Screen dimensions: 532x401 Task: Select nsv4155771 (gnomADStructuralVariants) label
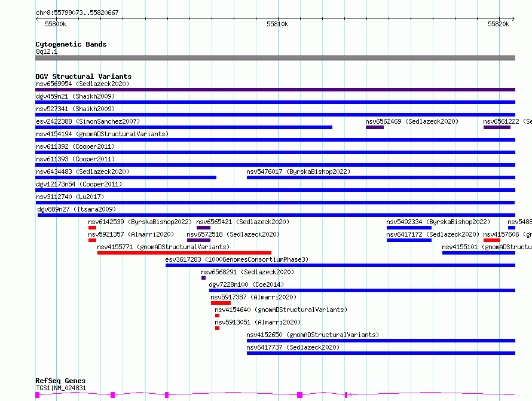pos(163,247)
